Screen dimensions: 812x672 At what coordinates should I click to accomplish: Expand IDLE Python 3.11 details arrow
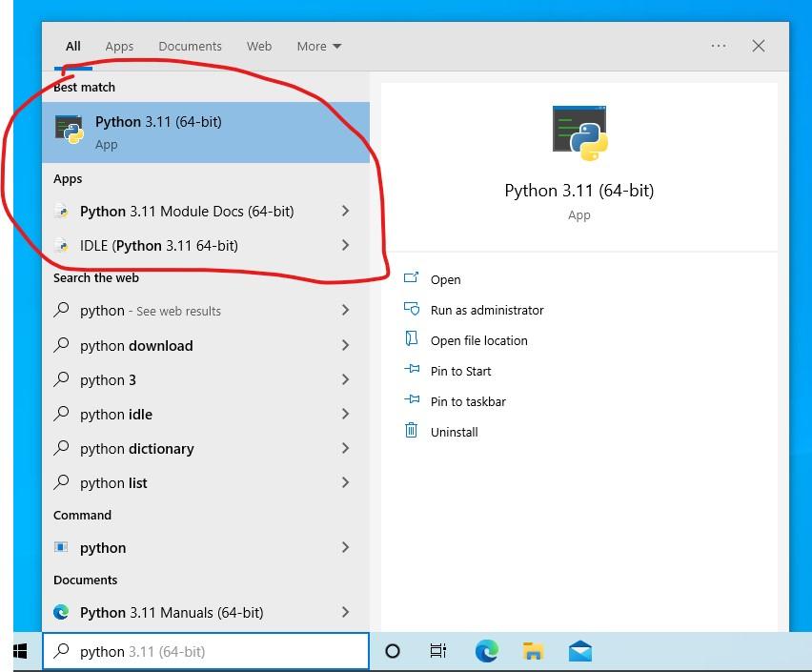pyautogui.click(x=345, y=245)
